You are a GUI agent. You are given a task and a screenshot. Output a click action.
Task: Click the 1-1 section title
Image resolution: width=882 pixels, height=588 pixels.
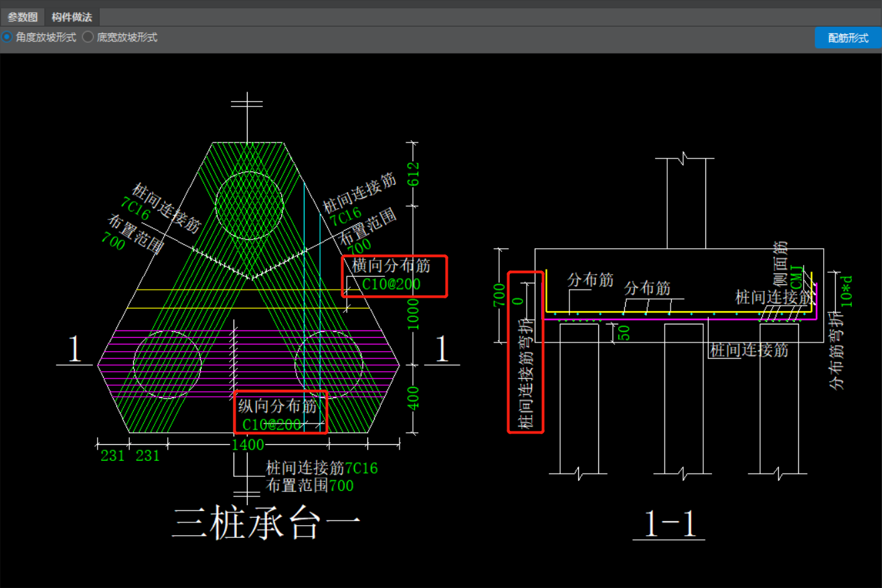(x=669, y=525)
